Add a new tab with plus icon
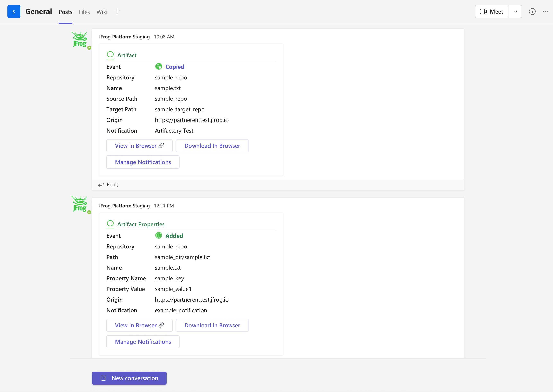Image resolution: width=553 pixels, height=392 pixels. 117,12
